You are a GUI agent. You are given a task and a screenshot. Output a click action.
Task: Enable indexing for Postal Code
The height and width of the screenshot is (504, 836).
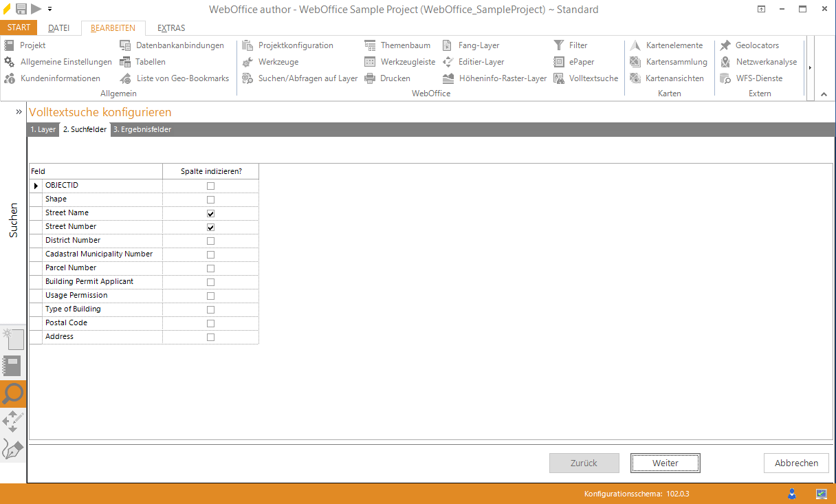tap(210, 323)
